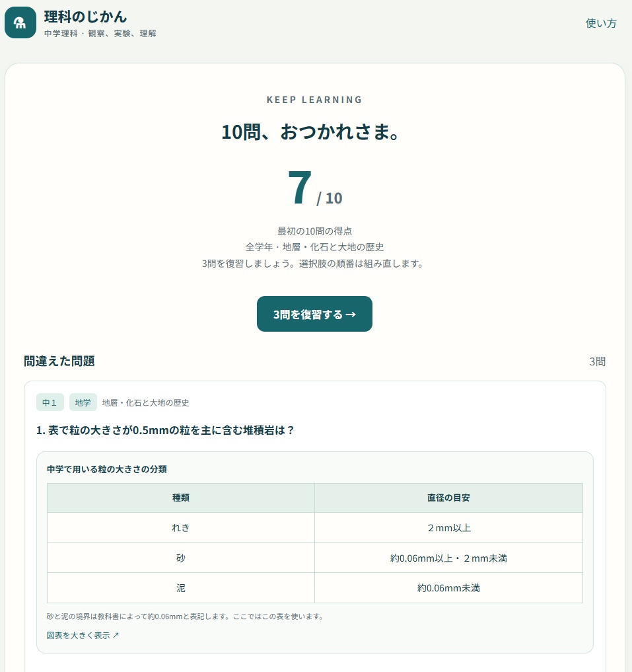Image resolution: width=632 pixels, height=672 pixels.
Task: Click the 3問を復習しましょう message line
Action: 314,263
